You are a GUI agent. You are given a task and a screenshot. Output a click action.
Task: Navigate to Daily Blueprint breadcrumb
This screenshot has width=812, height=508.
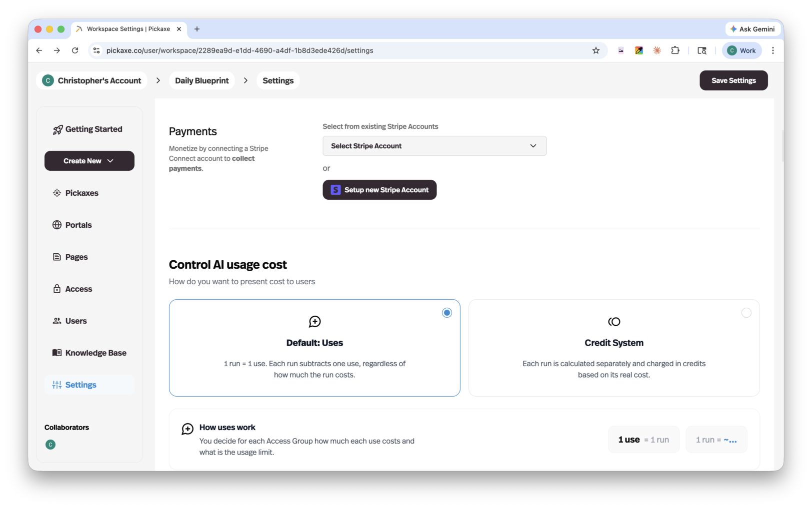(x=201, y=80)
